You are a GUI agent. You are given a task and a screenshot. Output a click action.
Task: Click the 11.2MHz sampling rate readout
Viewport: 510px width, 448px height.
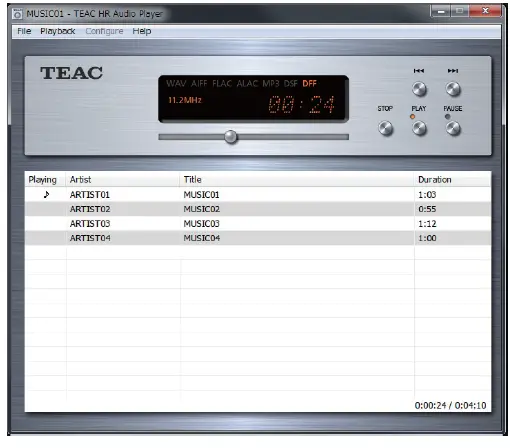(185, 100)
